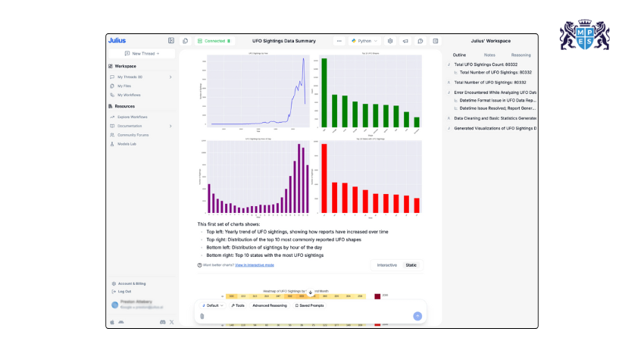Open the Python language dropdown
644x341 pixels.
(x=365, y=41)
